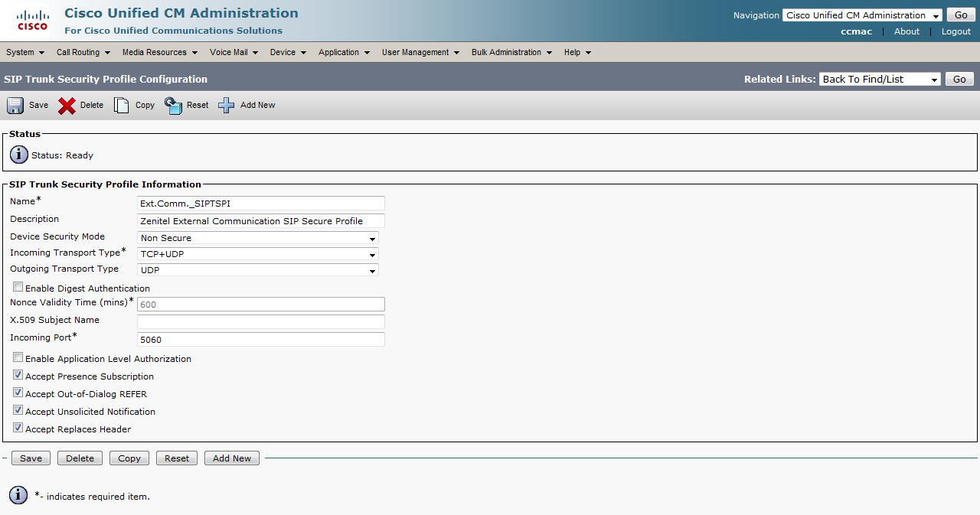Enable Digest Authentication checkbox
This screenshot has height=515, width=980.
(x=18, y=288)
